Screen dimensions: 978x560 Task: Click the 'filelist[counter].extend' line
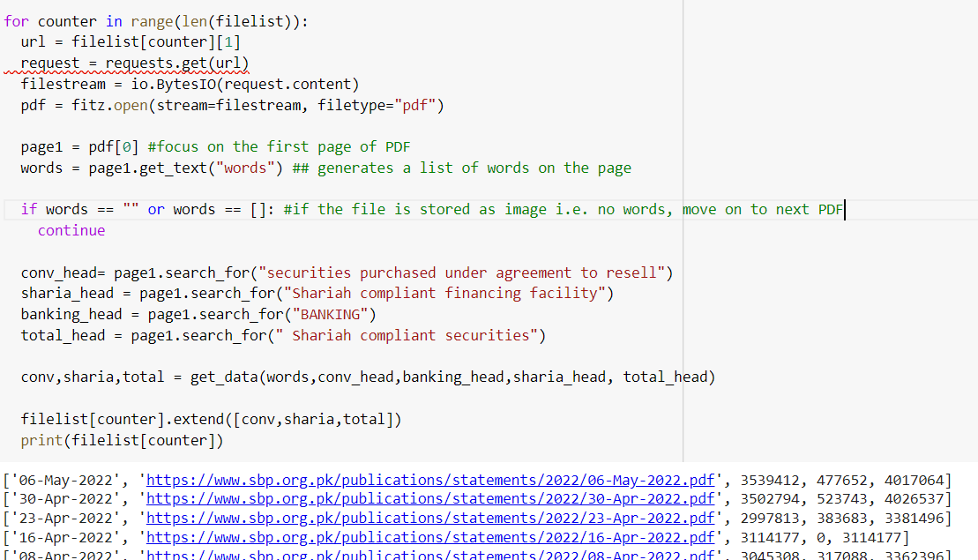(211, 419)
